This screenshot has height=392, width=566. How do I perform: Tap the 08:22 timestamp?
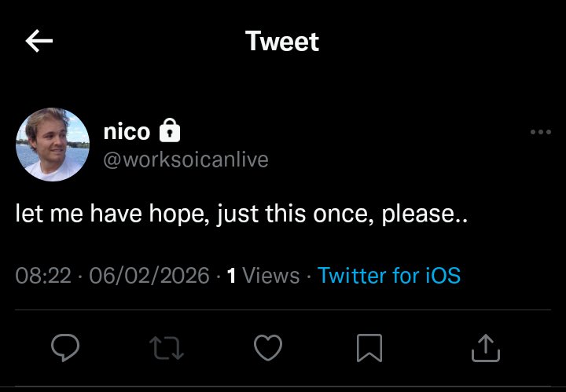coord(43,276)
